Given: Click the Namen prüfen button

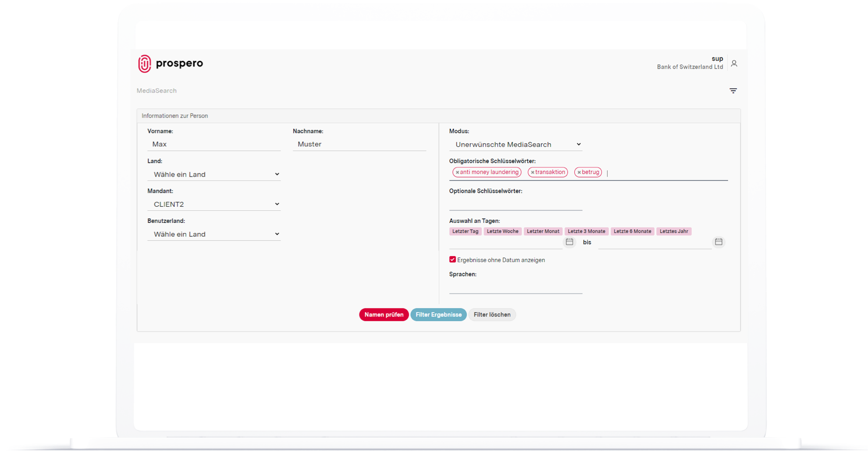Looking at the screenshot, I should click(x=384, y=314).
